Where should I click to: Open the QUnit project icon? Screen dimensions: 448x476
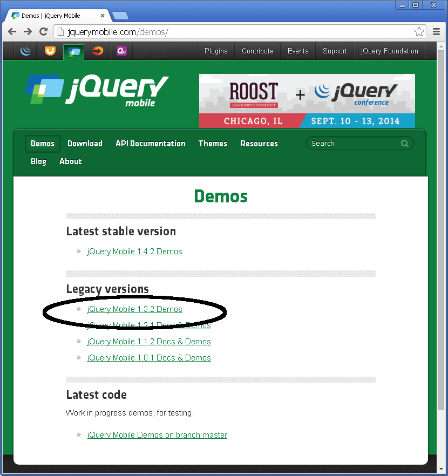tap(121, 51)
